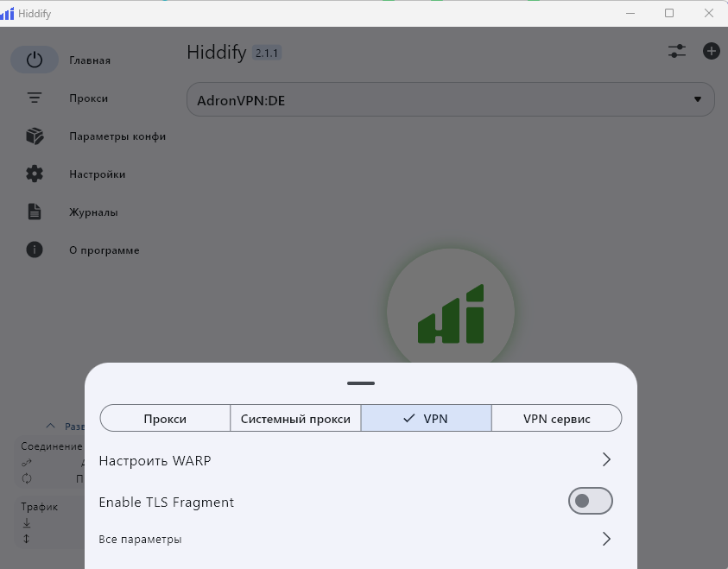728x569 pixels.
Task: Open the О программе menu item
Action: (104, 250)
